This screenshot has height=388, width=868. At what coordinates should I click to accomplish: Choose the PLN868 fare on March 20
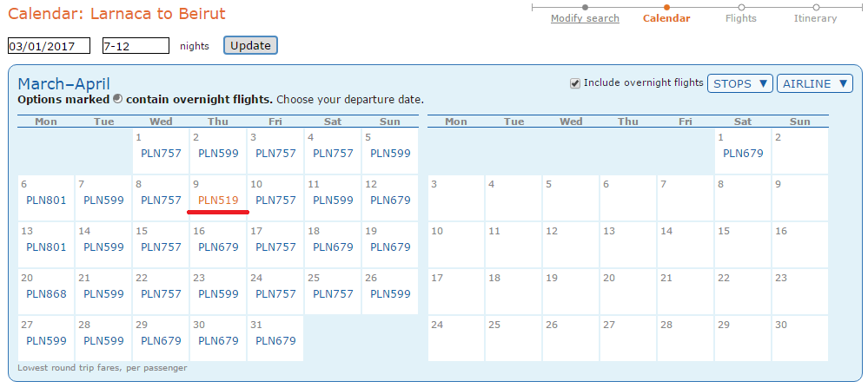click(x=47, y=294)
